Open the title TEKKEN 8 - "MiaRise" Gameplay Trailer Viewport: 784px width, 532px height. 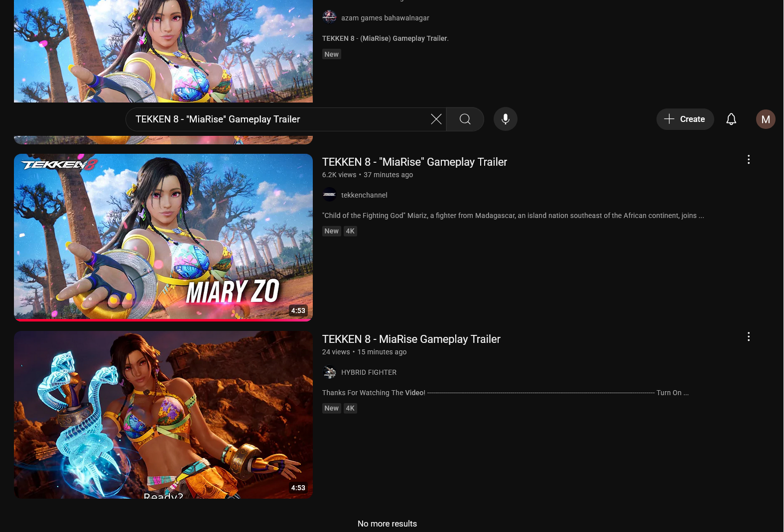[414, 162]
